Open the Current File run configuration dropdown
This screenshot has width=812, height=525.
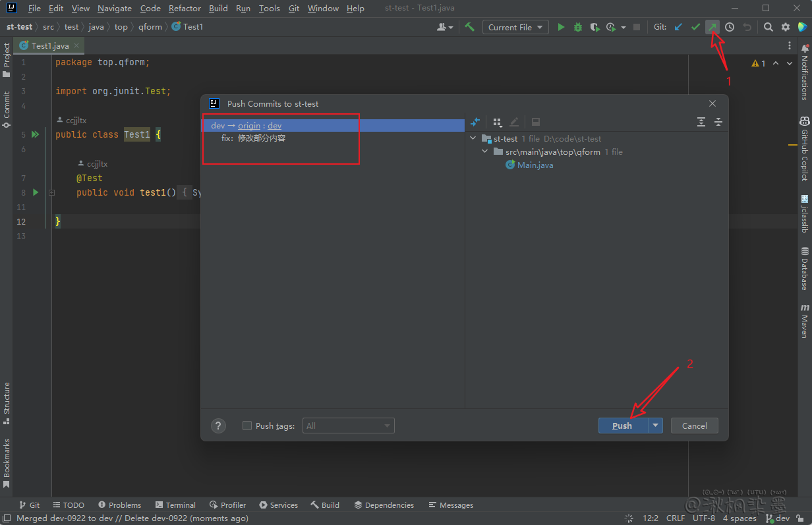[515, 27]
